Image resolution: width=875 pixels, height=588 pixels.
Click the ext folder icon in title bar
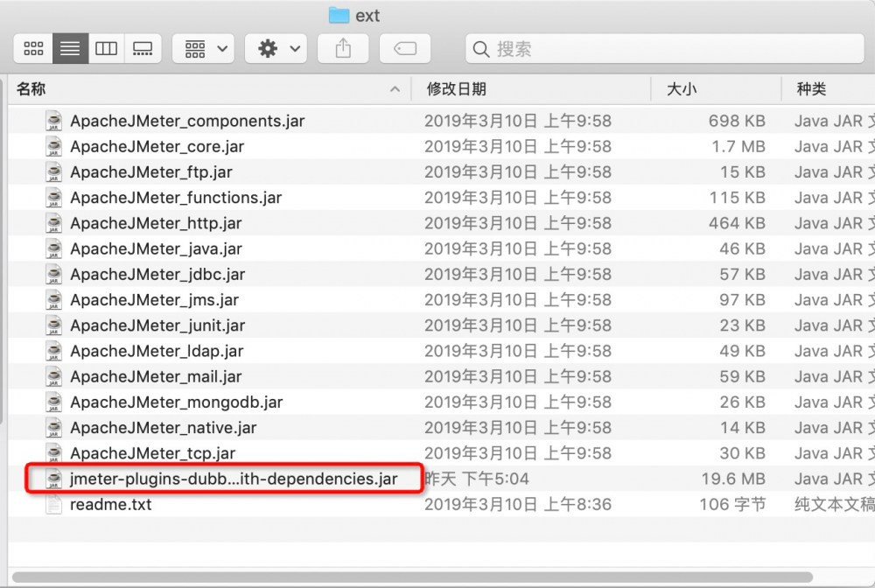[339, 15]
